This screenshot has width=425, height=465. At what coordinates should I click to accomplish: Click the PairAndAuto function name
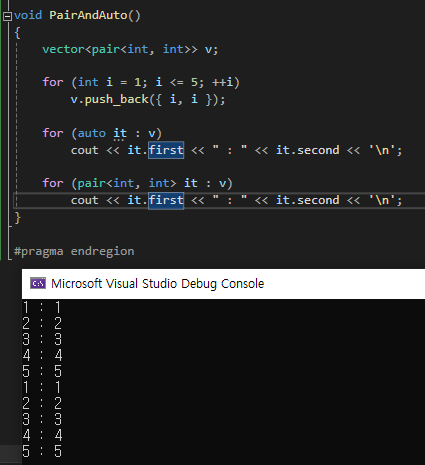point(88,15)
